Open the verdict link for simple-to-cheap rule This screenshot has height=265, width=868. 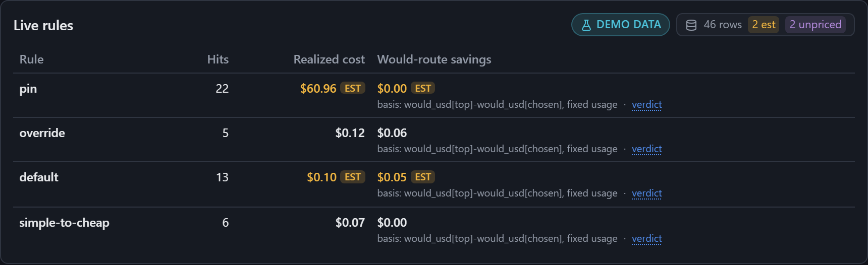click(646, 239)
